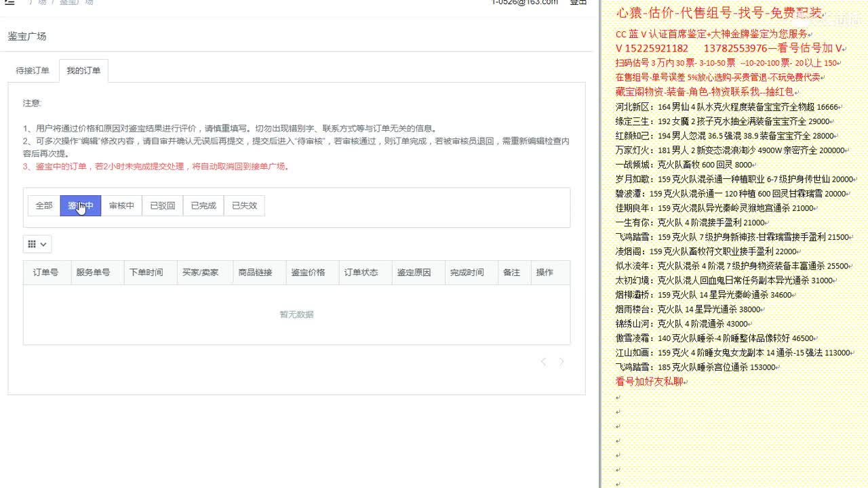The height and width of the screenshot is (488, 868).
Task: Go to previous page arrow
Action: tap(543, 362)
